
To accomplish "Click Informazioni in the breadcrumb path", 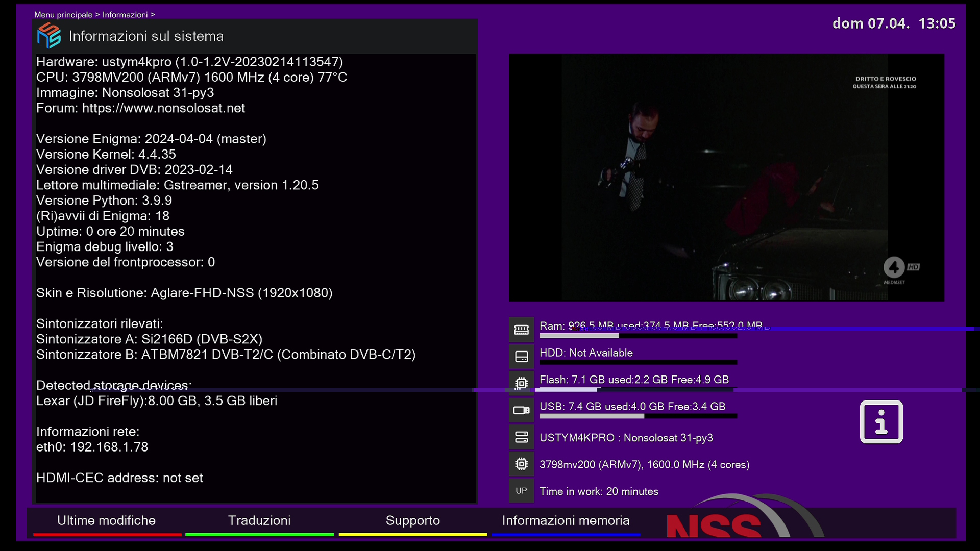I will [x=125, y=15].
